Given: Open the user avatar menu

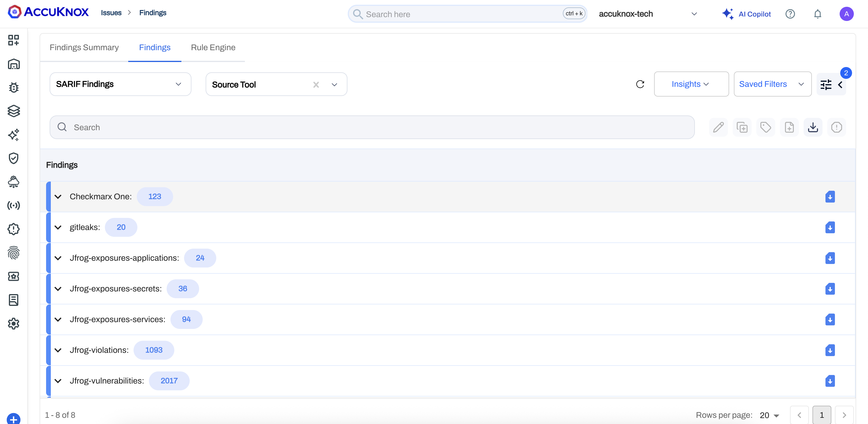Looking at the screenshot, I should [846, 14].
